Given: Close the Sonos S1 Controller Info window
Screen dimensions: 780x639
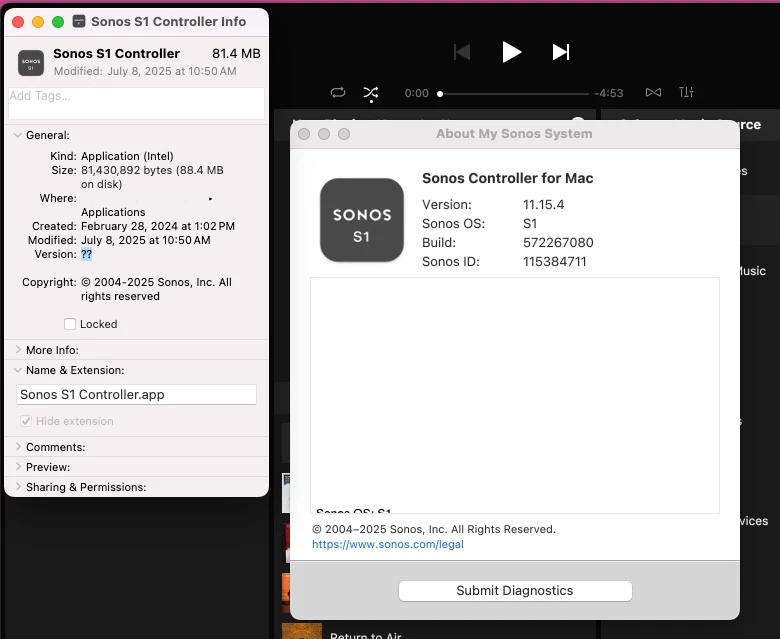Looking at the screenshot, I should coord(18,22).
